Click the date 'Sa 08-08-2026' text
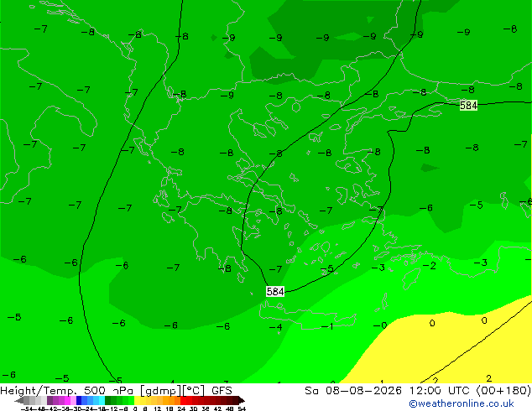The image size is (532, 411). click(x=353, y=391)
